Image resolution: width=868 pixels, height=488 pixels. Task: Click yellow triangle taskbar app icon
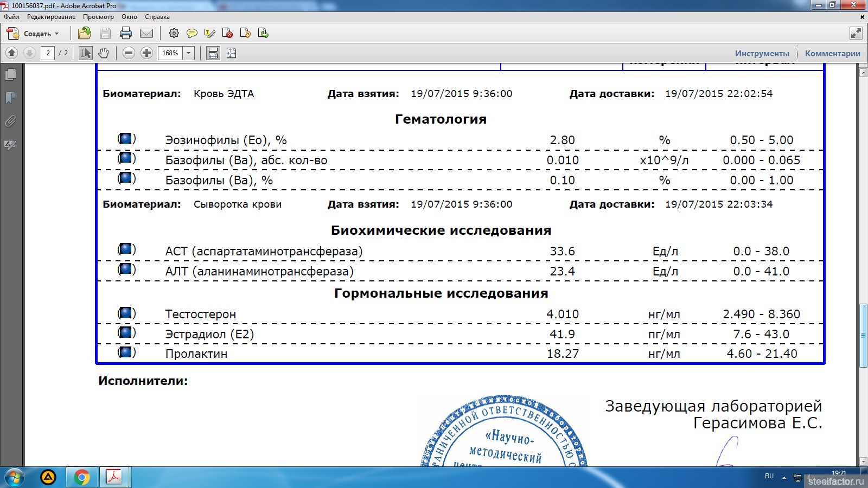pyautogui.click(x=48, y=478)
